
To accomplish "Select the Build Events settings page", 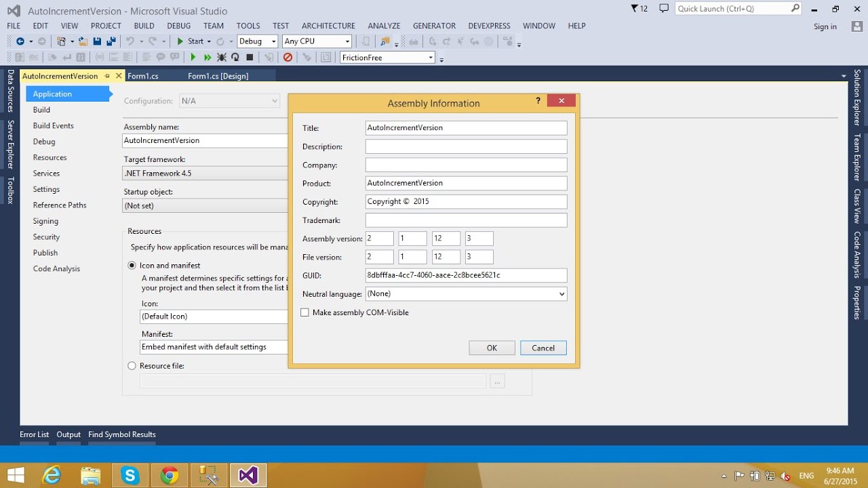I will [54, 125].
